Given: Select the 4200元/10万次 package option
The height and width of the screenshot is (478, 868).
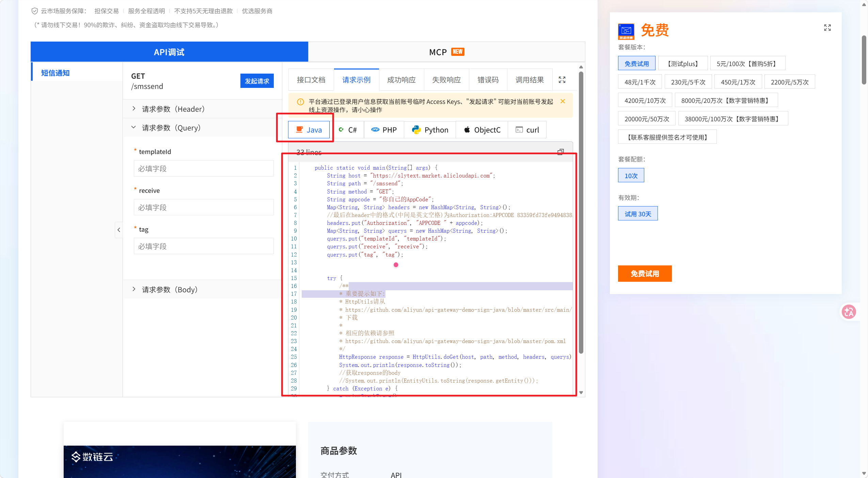Looking at the screenshot, I should tap(645, 100).
